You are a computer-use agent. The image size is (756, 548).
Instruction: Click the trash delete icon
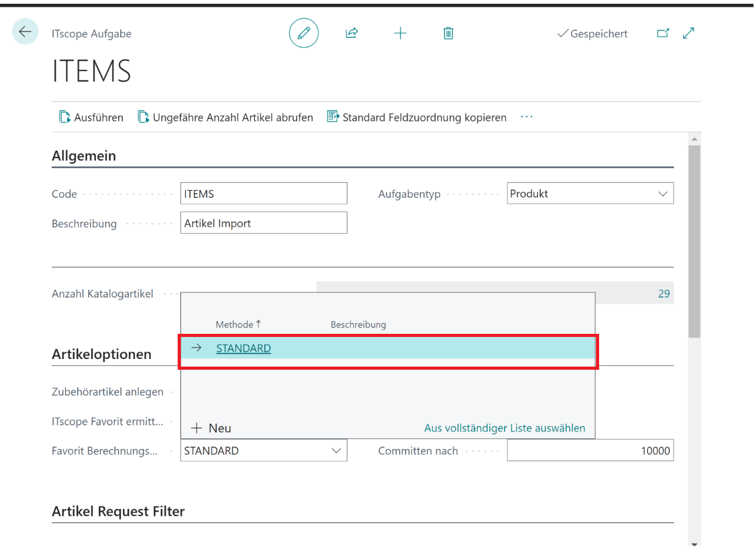pyautogui.click(x=448, y=33)
